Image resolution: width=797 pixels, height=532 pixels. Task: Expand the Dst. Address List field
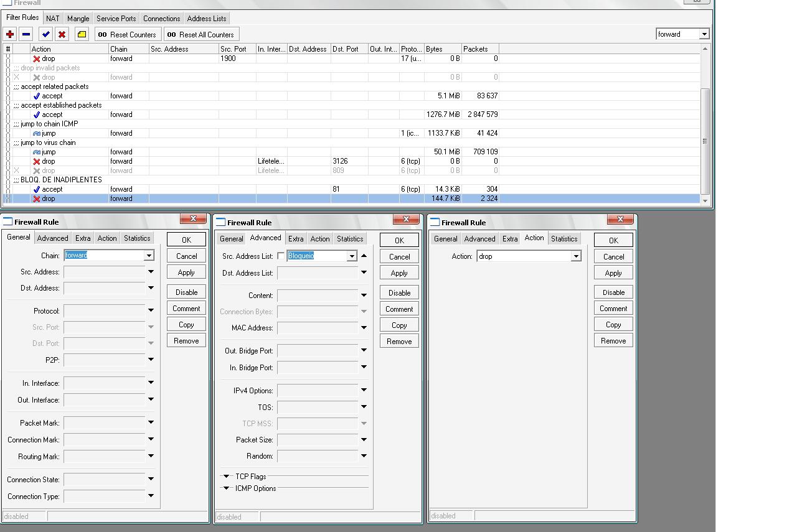coord(364,272)
